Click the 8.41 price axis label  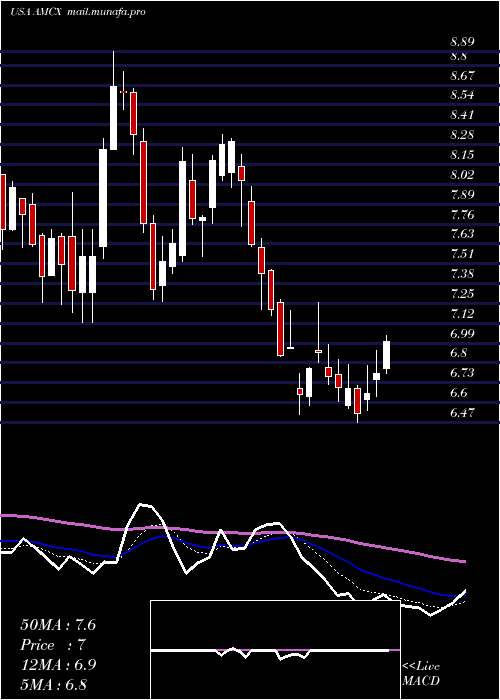pos(462,115)
